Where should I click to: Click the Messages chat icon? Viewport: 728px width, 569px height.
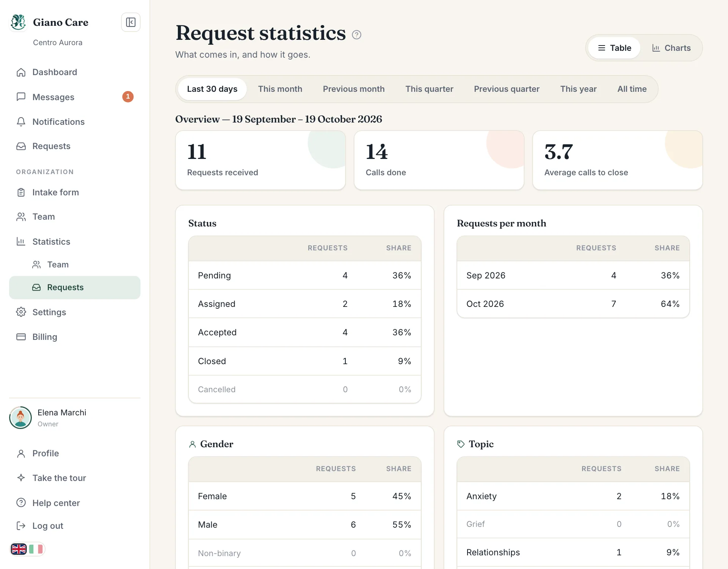pyautogui.click(x=21, y=97)
